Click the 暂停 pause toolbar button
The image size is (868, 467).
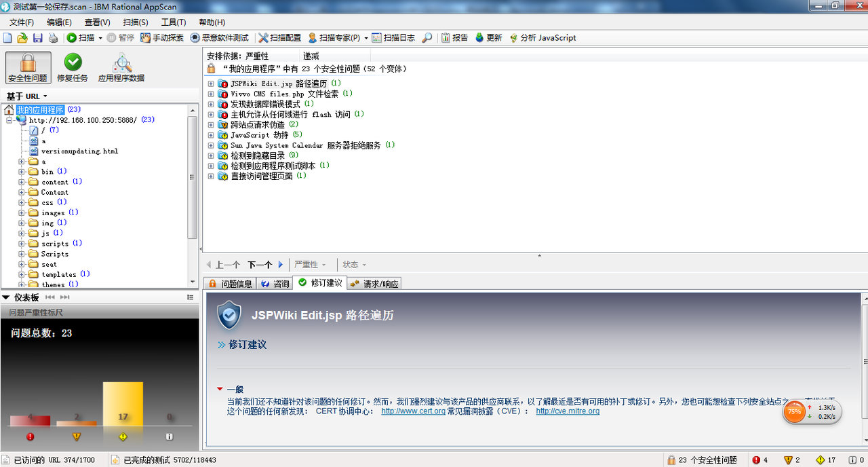121,38
